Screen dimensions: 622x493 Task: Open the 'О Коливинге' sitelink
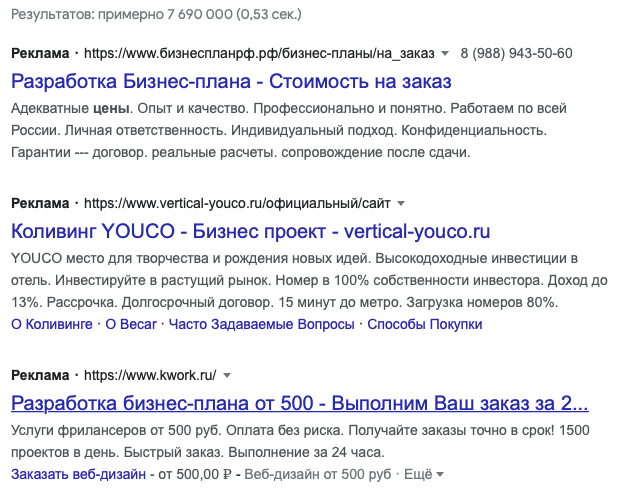pos(52,324)
